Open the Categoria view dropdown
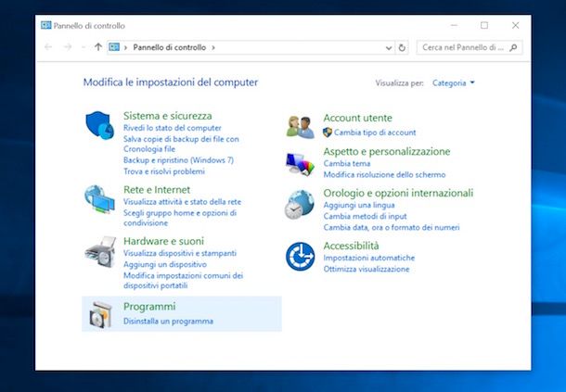 [x=454, y=83]
